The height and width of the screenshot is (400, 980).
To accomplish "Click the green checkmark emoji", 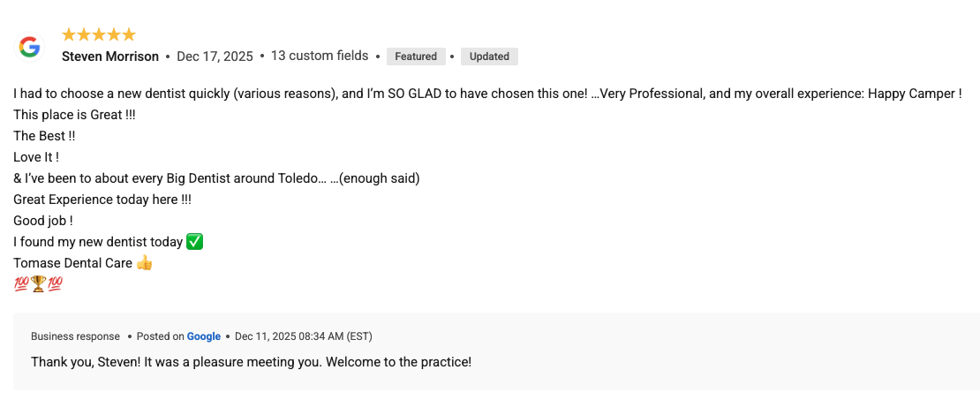I will click(x=195, y=241).
